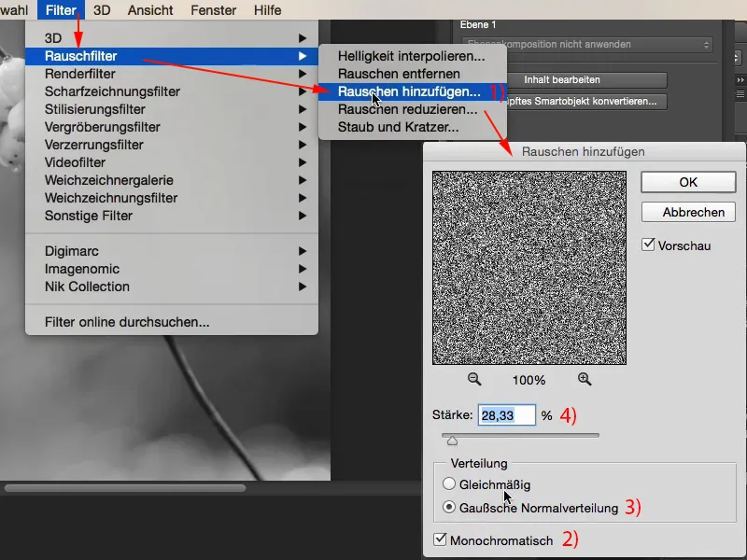This screenshot has width=747, height=560.
Task: Expand the Renderfilter submenu
Action: [x=172, y=74]
